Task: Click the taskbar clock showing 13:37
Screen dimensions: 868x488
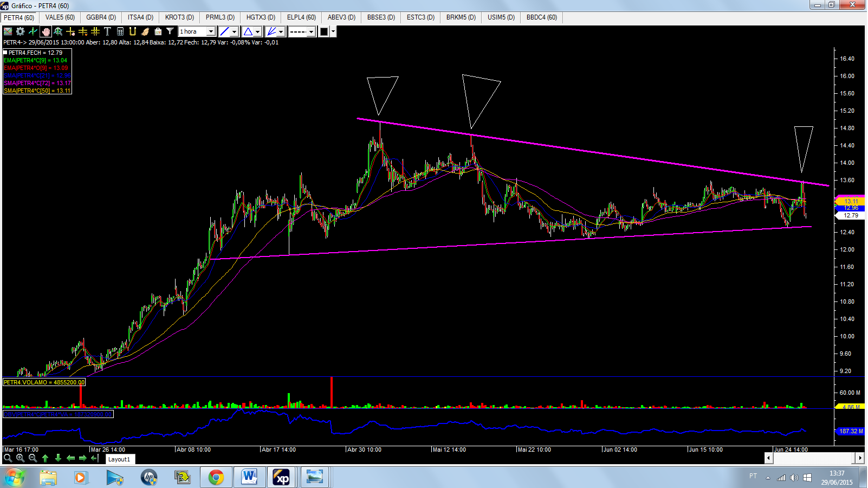Action: click(837, 478)
